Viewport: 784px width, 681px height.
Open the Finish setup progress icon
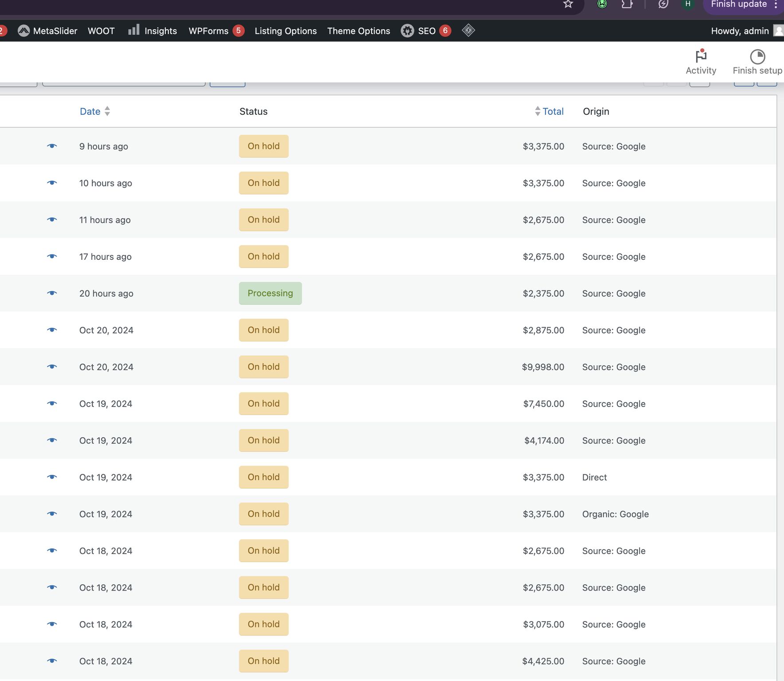point(757,57)
